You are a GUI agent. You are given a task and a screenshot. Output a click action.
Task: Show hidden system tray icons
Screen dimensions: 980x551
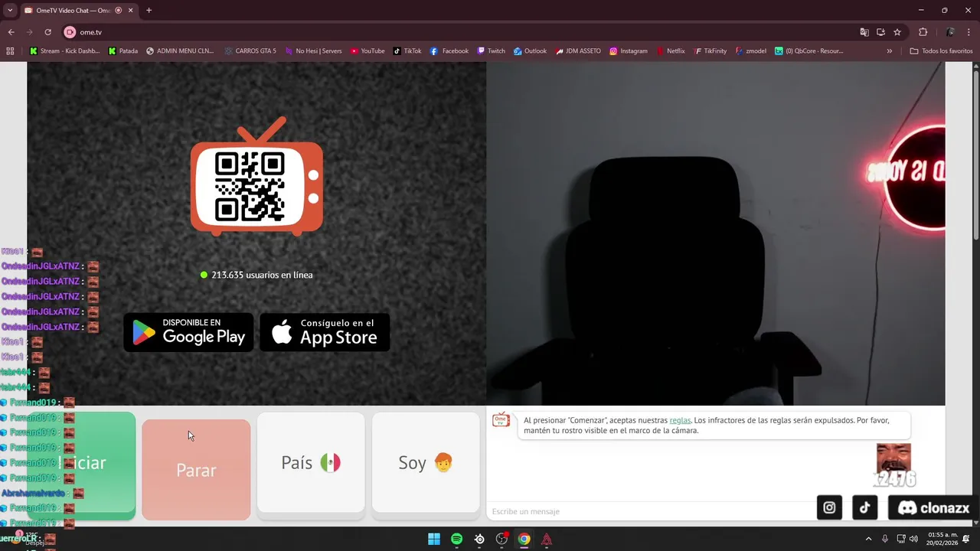pyautogui.click(x=868, y=539)
